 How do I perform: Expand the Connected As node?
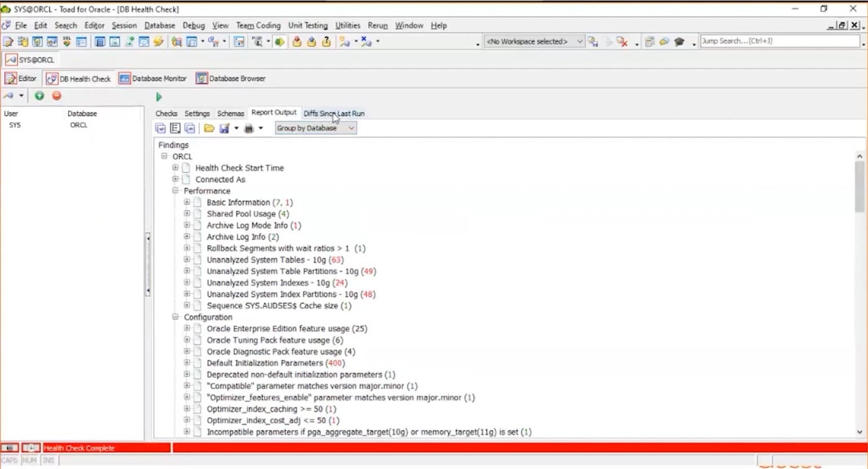[176, 179]
